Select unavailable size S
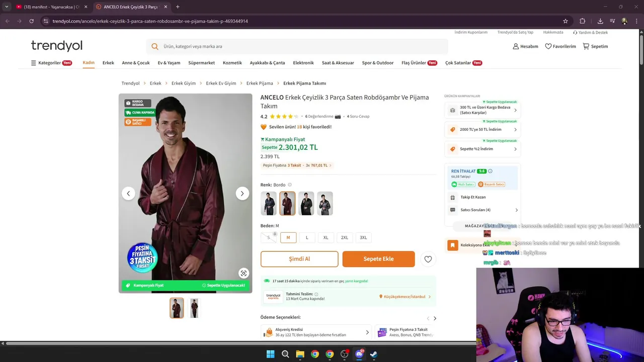644x362 pixels. pyautogui.click(x=269, y=237)
